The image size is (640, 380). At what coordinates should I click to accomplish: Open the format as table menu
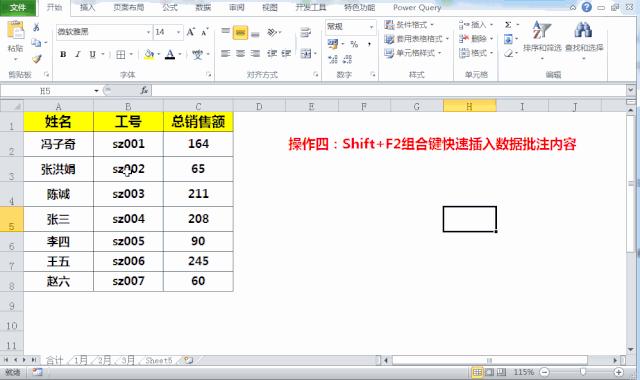416,39
